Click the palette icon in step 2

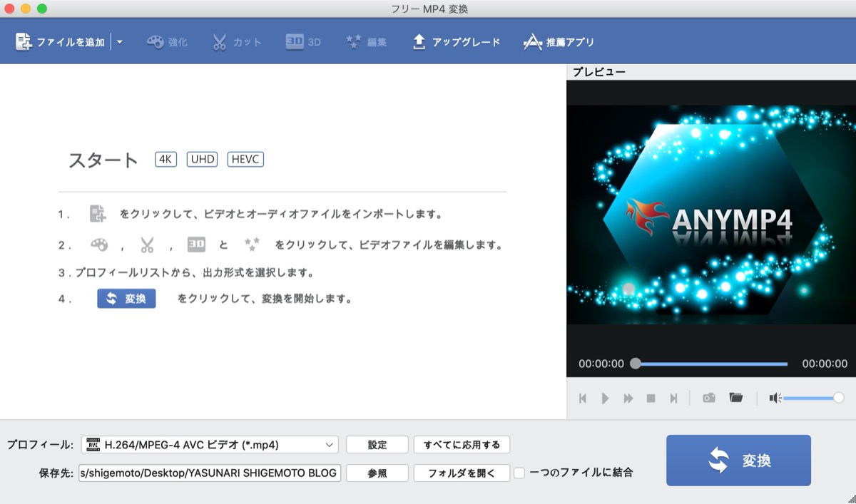(99, 245)
